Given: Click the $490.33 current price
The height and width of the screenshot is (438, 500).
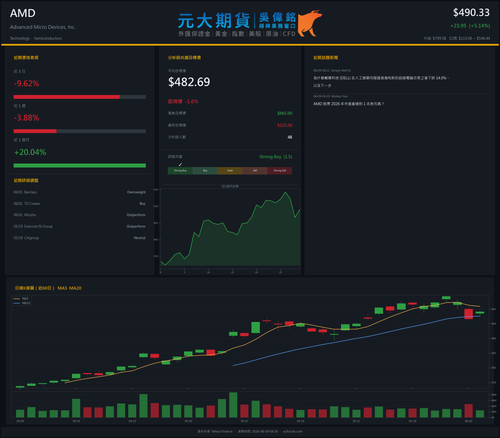Looking at the screenshot, I should (x=471, y=13).
